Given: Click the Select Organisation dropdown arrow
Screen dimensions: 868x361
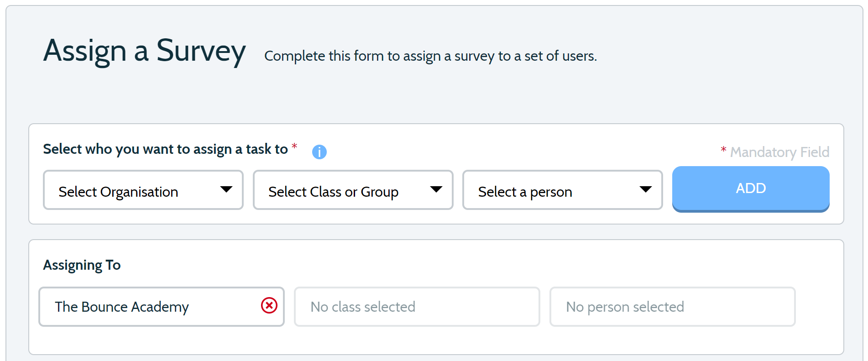Looking at the screenshot, I should (x=226, y=189).
